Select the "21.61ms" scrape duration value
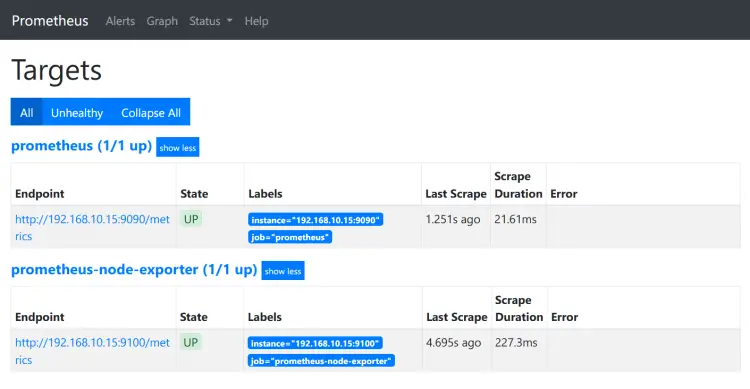 [x=515, y=219]
